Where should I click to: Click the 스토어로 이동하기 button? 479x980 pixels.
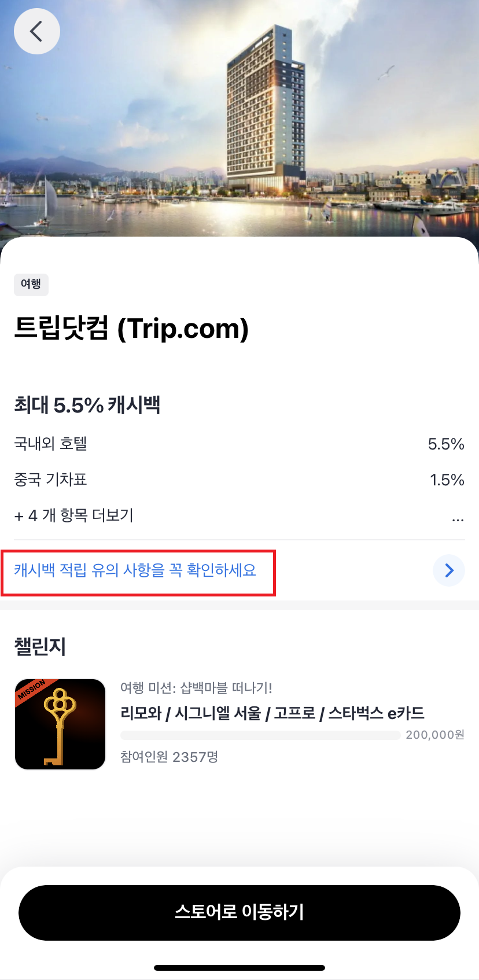[x=239, y=912]
